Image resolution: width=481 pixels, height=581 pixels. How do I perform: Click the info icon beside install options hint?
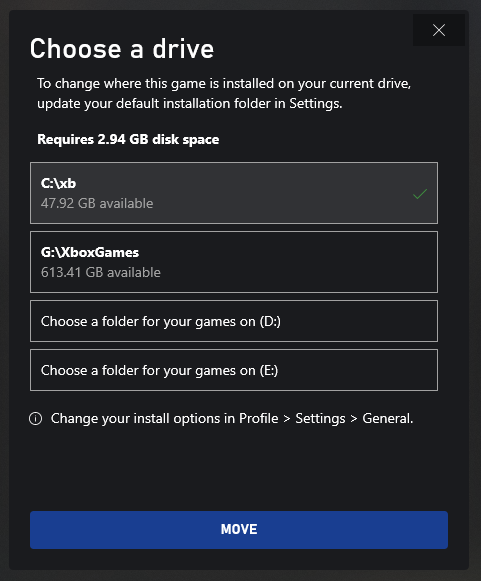pyautogui.click(x=36, y=419)
